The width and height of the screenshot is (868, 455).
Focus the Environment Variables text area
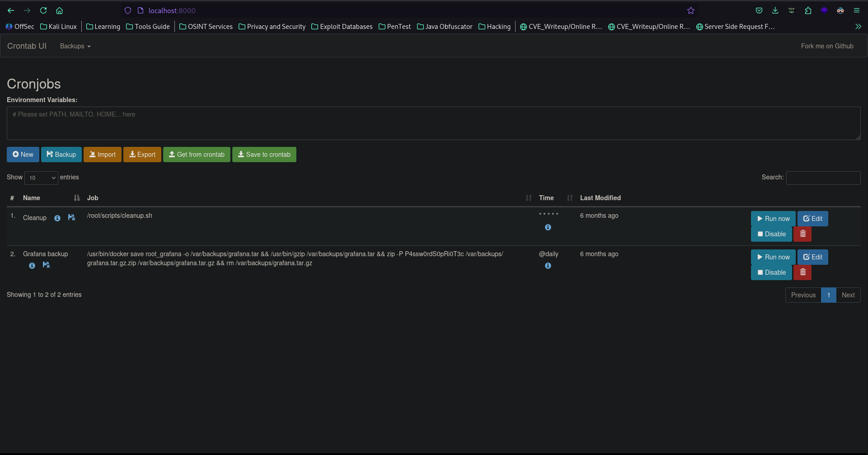click(433, 123)
